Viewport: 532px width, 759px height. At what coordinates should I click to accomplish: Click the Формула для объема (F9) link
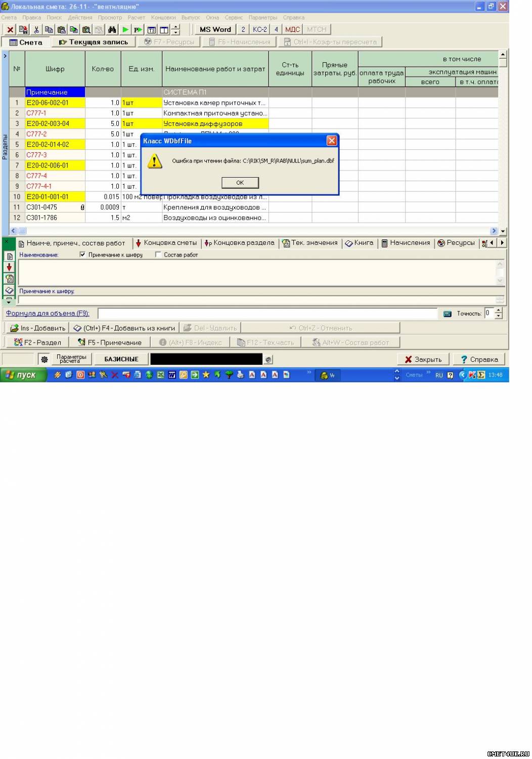[x=48, y=314]
